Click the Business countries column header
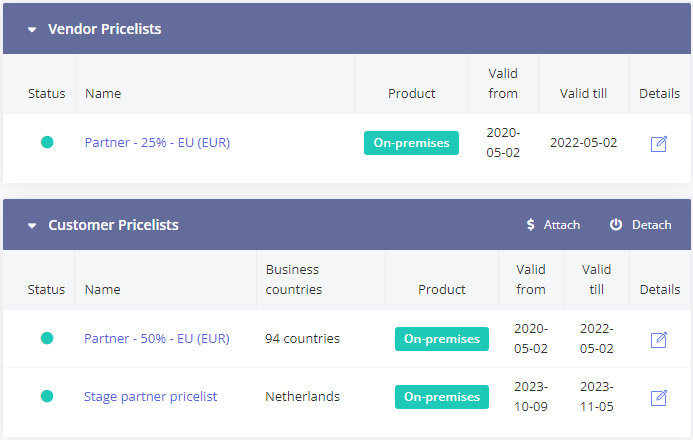 [293, 280]
